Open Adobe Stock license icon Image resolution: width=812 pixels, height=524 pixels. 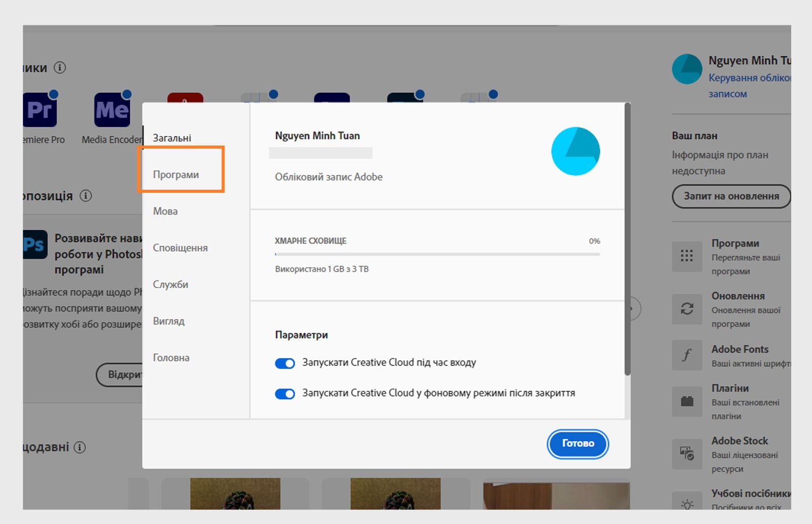[687, 455]
